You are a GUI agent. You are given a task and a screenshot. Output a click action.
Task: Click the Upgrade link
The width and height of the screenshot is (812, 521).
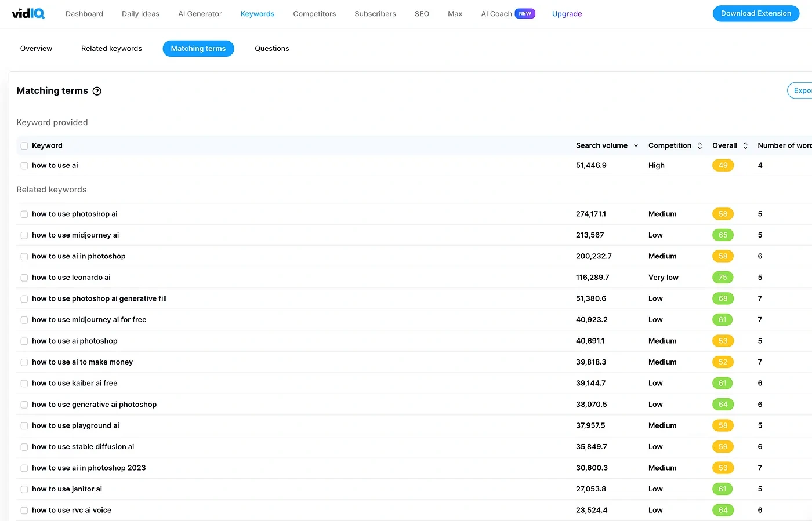567,13
